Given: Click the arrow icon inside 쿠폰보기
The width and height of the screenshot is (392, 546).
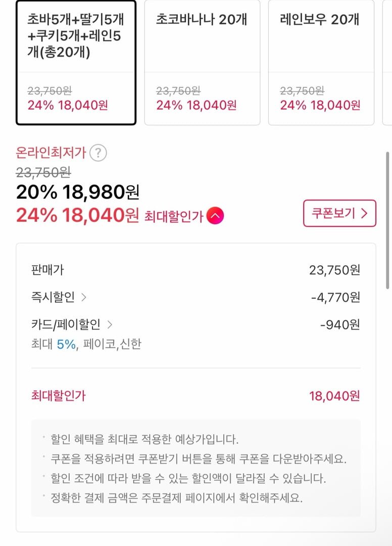Looking at the screenshot, I should [x=365, y=213].
